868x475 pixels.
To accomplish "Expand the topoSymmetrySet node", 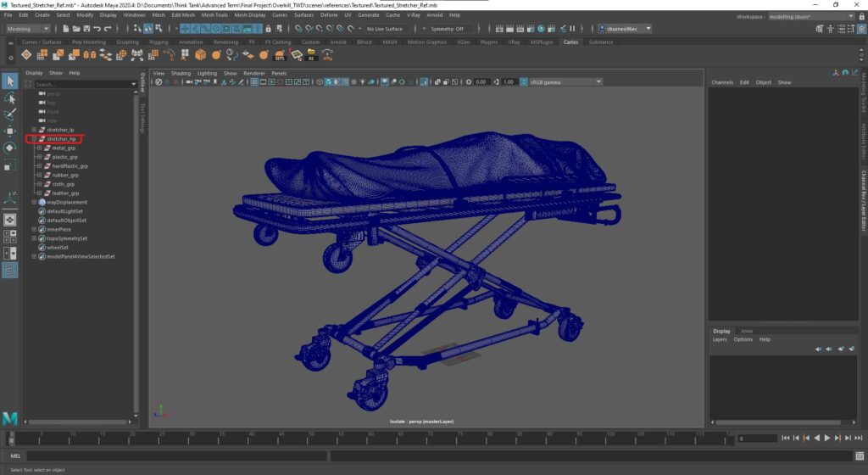I will tap(34, 238).
